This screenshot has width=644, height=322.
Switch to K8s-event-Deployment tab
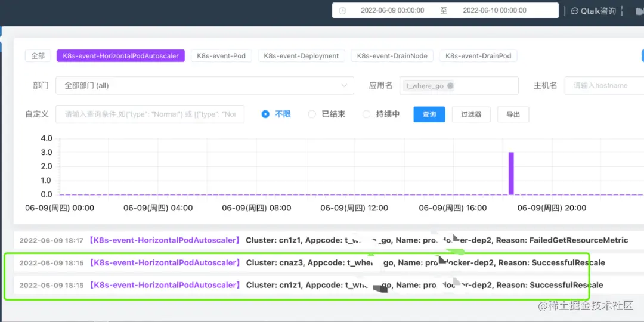coord(302,56)
